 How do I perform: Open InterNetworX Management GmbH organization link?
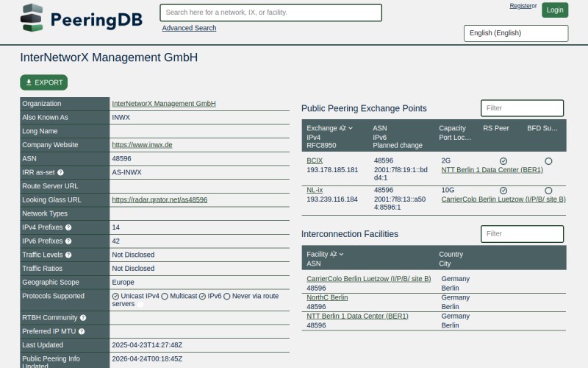click(164, 104)
